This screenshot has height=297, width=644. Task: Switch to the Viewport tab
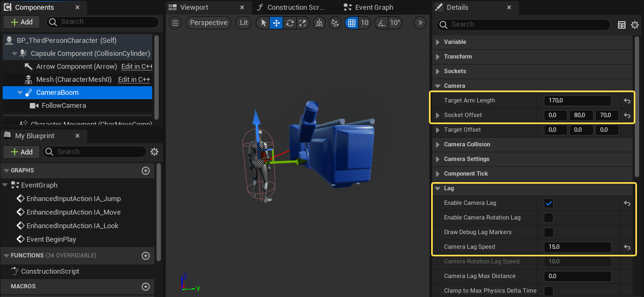[194, 8]
